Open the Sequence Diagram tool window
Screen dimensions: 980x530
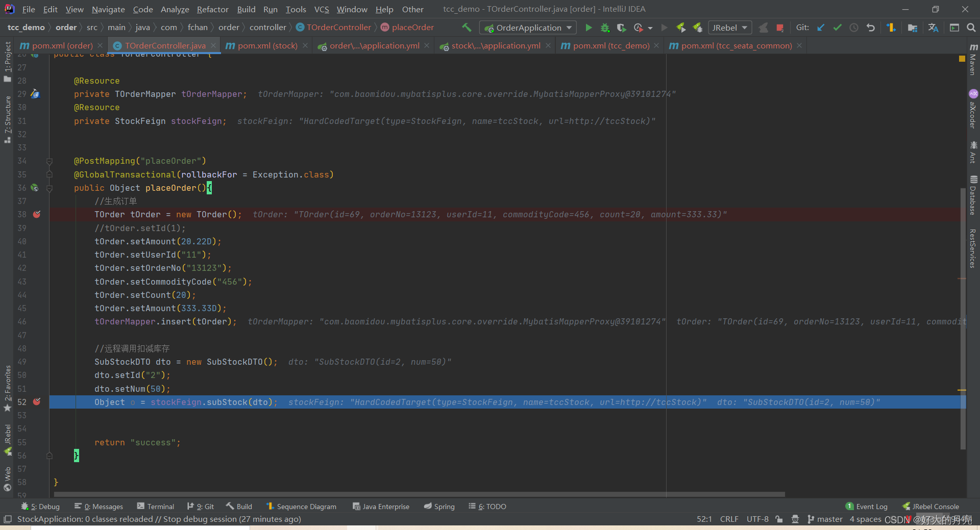301,507
